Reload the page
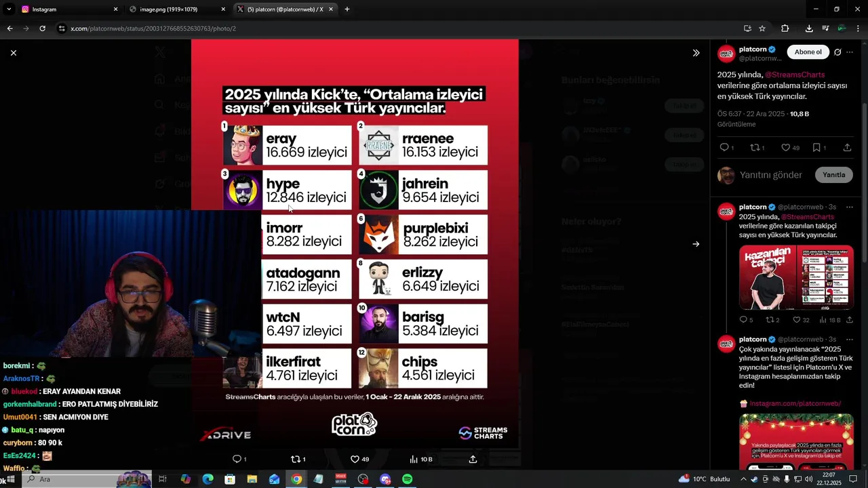 coord(42,28)
